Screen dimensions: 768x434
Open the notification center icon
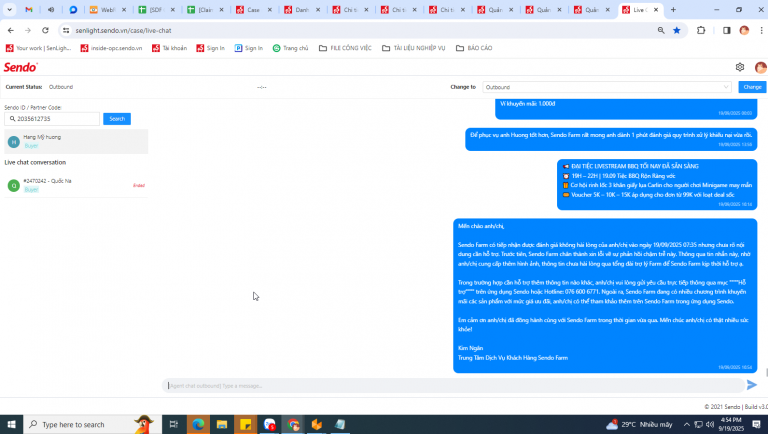pyautogui.click(x=757, y=424)
